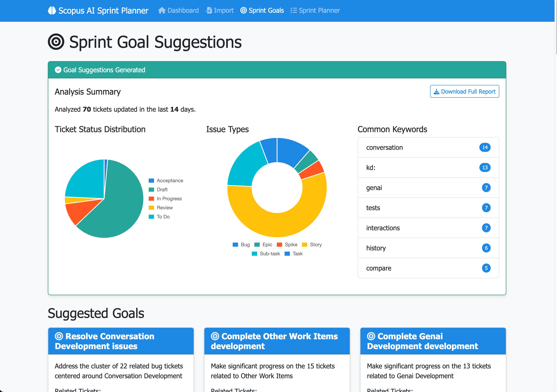The image size is (557, 392).
Task: Click the Goal Suggestions Generated banner text
Action: click(104, 70)
